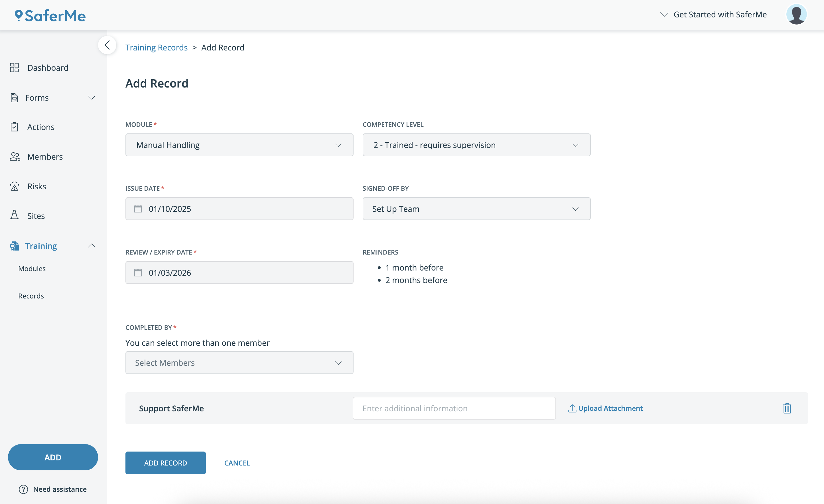Expand the Forms sidebar menu
Viewport: 824px width, 504px height.
click(x=91, y=98)
